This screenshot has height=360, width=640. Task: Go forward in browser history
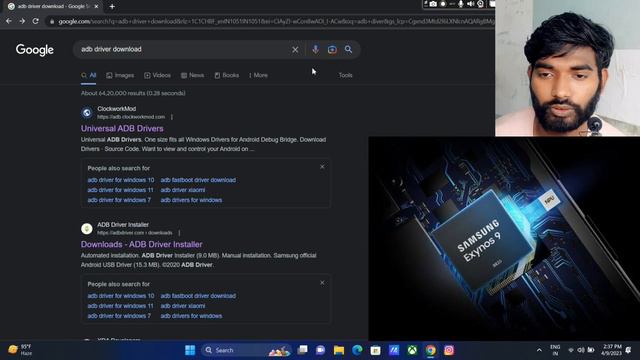[x=22, y=21]
